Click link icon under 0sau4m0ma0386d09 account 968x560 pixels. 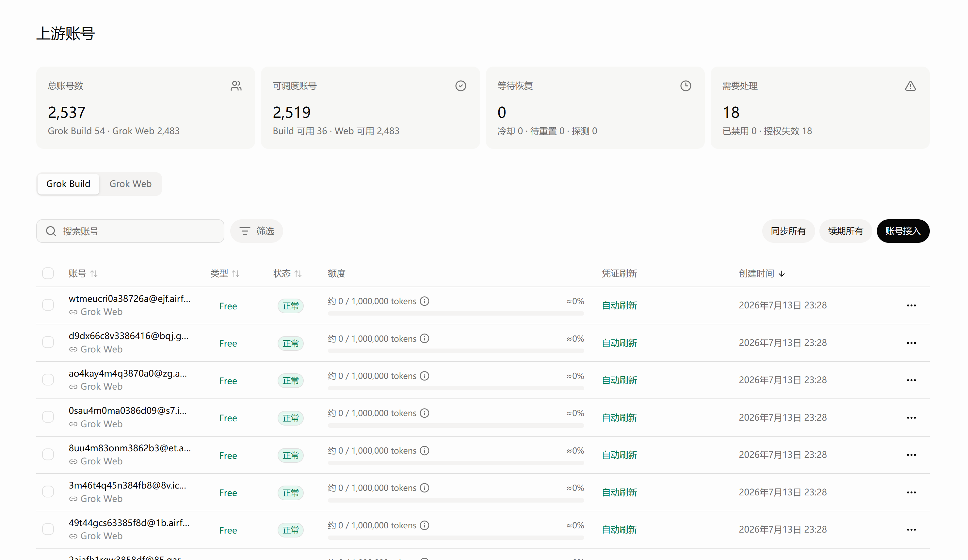click(73, 425)
